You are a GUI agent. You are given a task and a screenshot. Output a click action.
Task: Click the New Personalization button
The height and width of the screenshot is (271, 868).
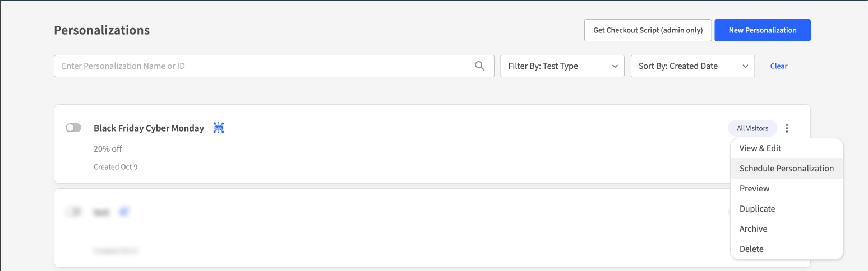pos(762,30)
